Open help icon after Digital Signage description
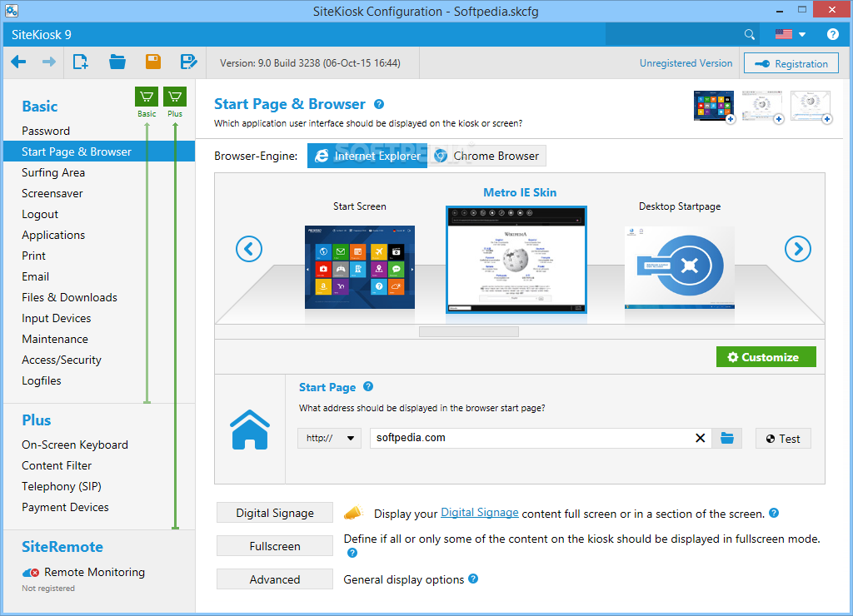This screenshot has height=616, width=853. coord(774,513)
